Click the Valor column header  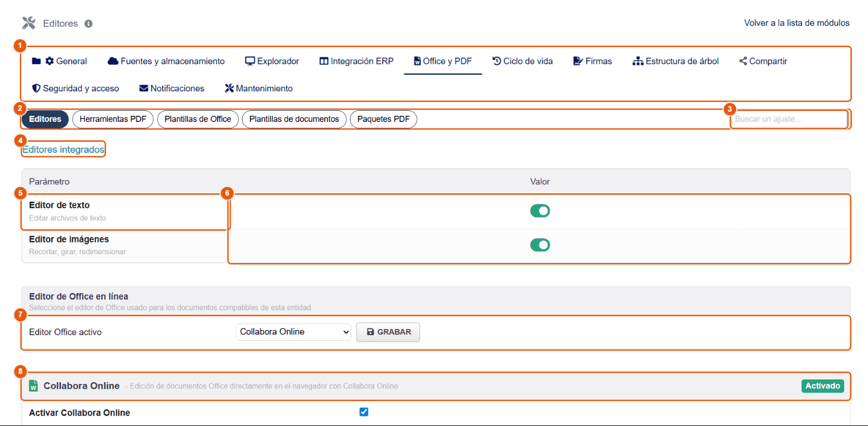click(540, 182)
